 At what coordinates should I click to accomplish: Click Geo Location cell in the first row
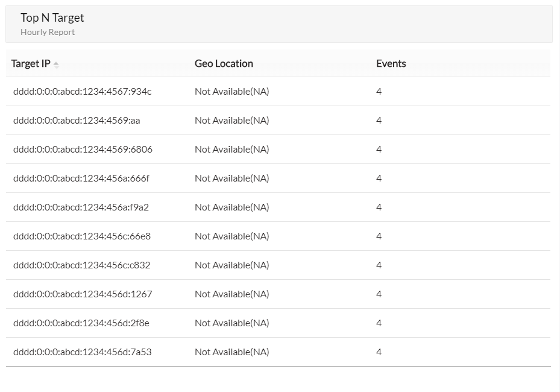(x=231, y=92)
